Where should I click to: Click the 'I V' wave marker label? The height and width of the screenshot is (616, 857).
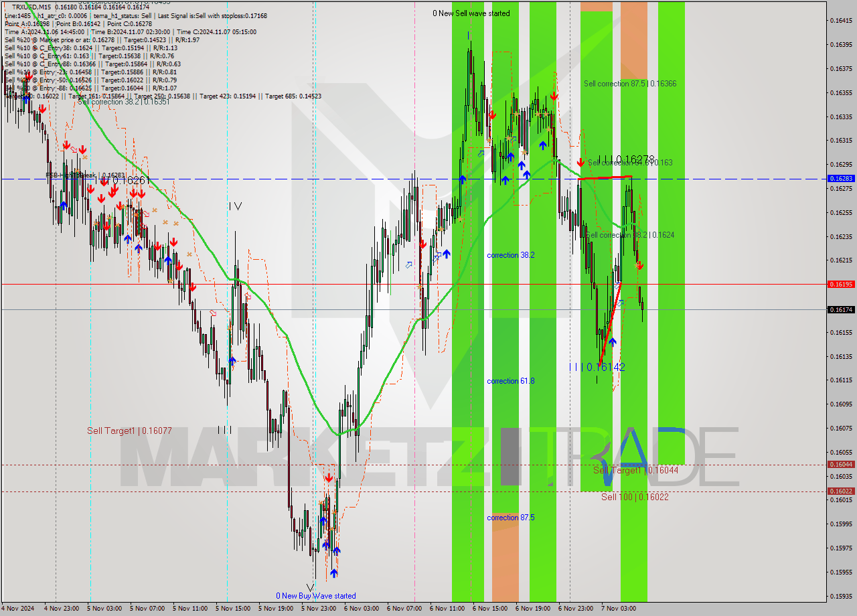[x=235, y=206]
